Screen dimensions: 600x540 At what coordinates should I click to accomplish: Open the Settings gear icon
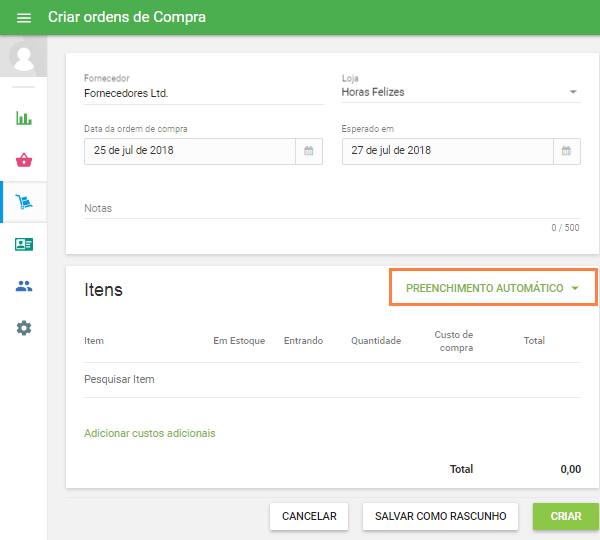(24, 328)
